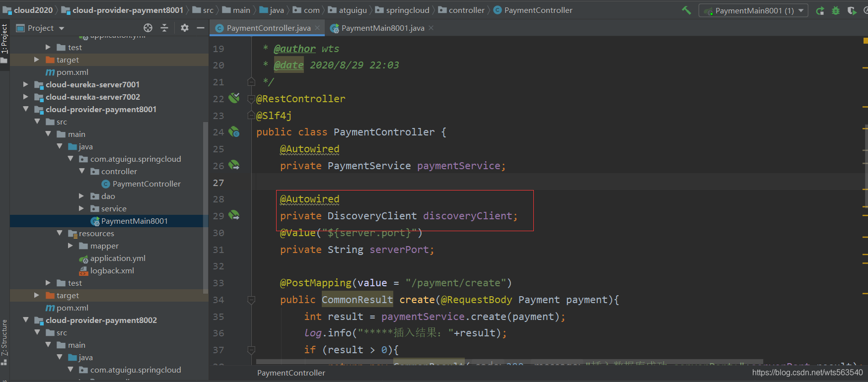
Task: Click the atguigu breadcrumb item
Action: pyautogui.click(x=348, y=10)
